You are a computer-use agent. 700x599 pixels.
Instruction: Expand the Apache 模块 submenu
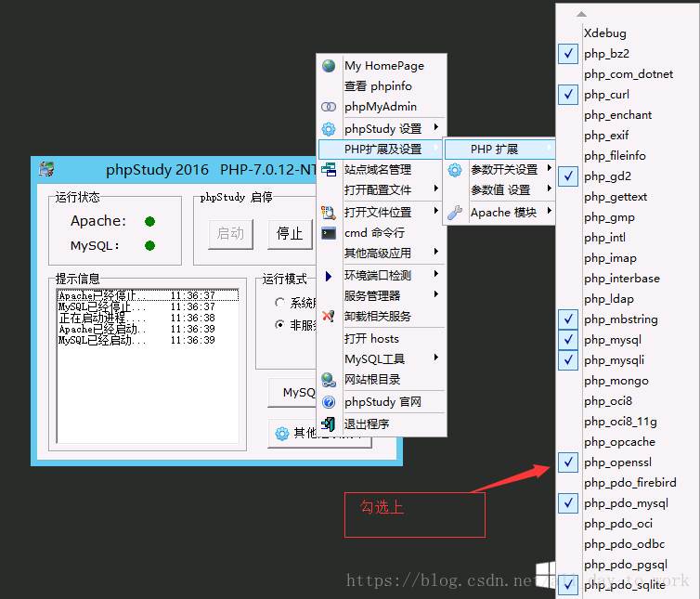tap(500, 213)
